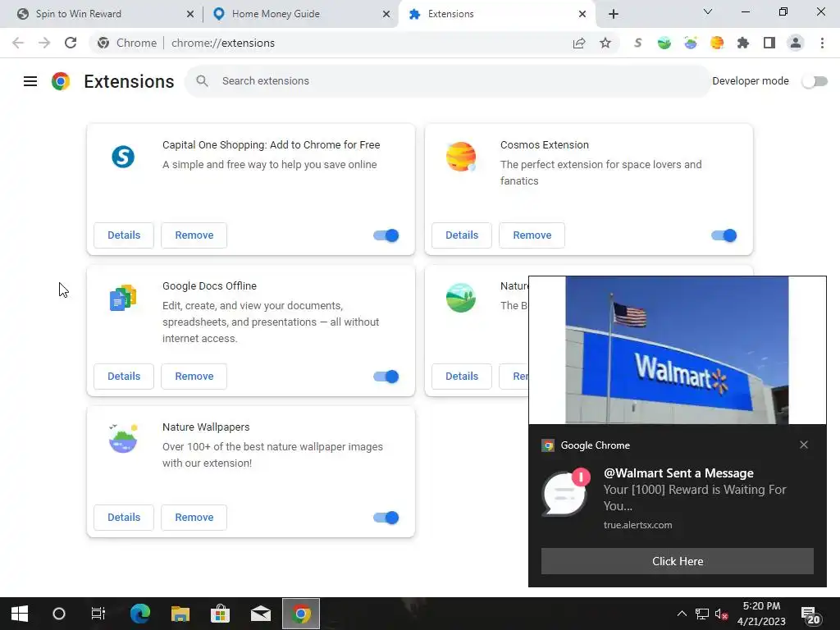Close the Home Money Guide tab
Image resolution: width=840 pixels, height=630 pixels.
point(386,14)
